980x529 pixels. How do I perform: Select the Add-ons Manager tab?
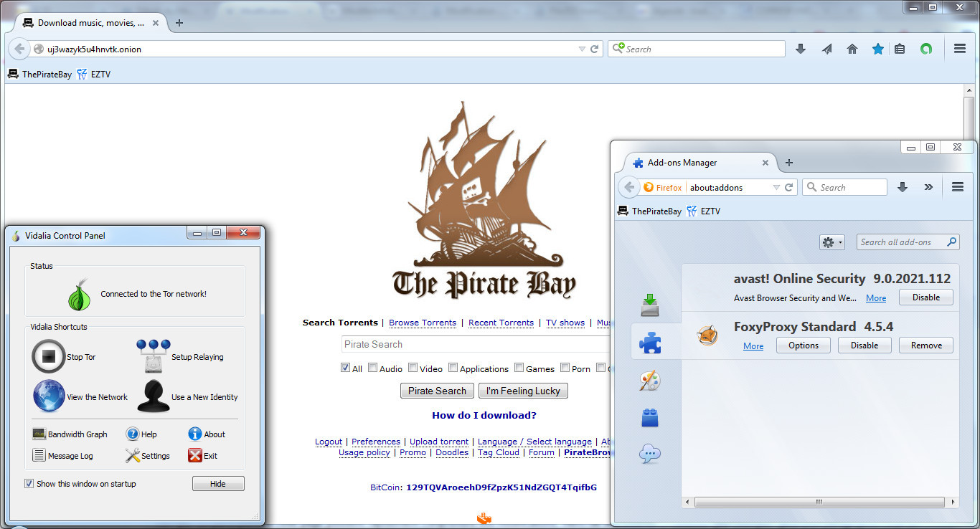(x=700, y=163)
